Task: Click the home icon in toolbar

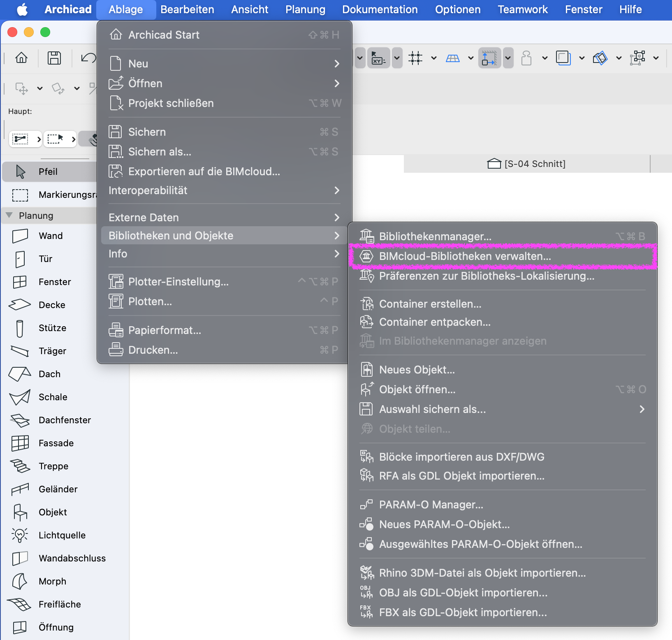Action: pyautogui.click(x=21, y=58)
